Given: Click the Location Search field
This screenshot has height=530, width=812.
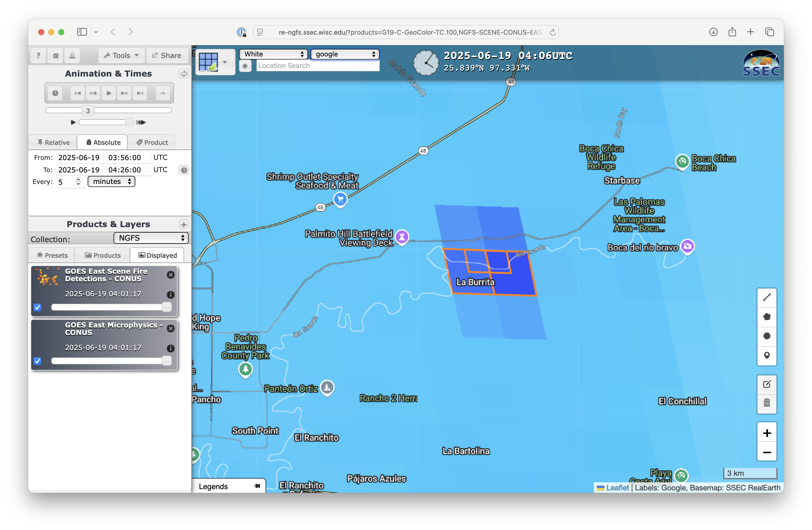Looking at the screenshot, I should [x=318, y=66].
